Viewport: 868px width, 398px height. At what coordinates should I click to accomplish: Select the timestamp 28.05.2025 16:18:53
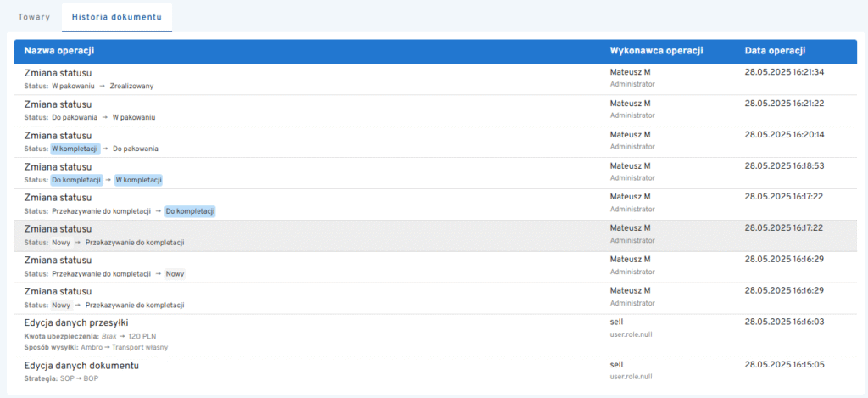click(784, 166)
